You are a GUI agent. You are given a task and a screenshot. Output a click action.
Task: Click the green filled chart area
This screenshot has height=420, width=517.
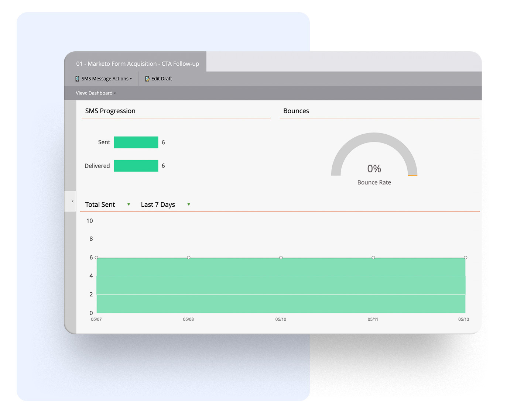tap(281, 285)
